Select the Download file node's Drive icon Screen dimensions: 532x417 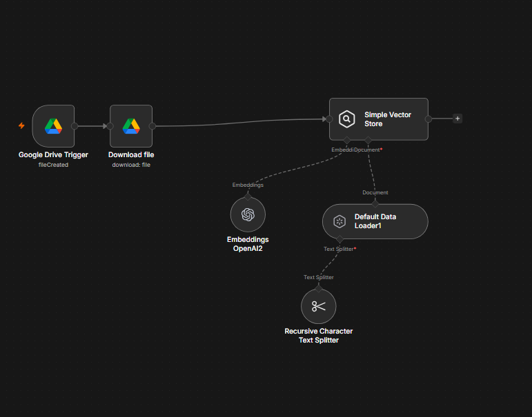(131, 126)
